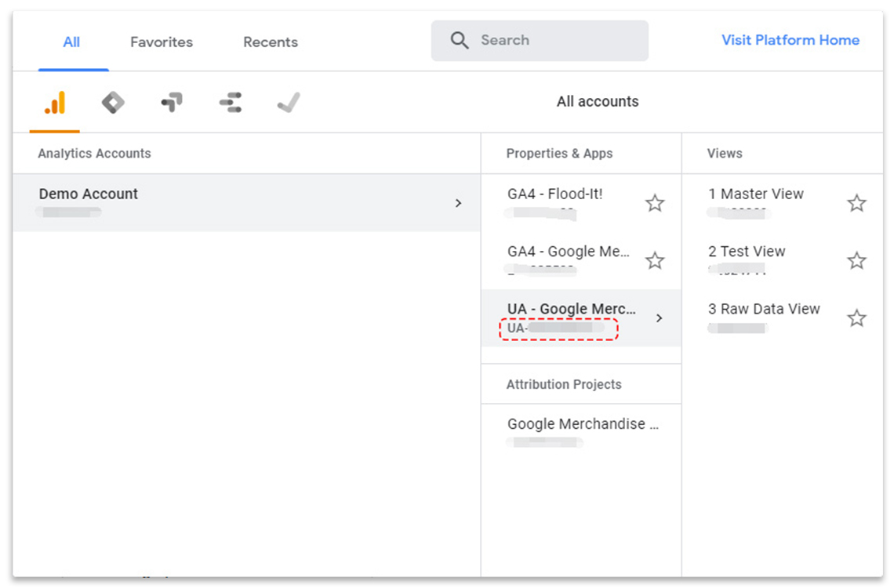This screenshot has height=588, width=894.
Task: Star the GA4 - Flood-It! property
Action: 655,204
